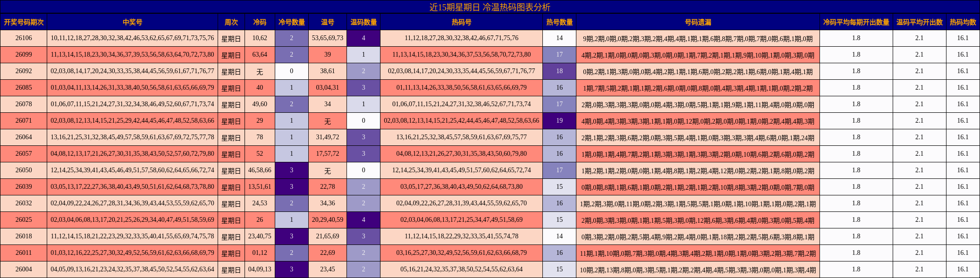
Task: Click issue number 26050
Action: click(x=24, y=170)
